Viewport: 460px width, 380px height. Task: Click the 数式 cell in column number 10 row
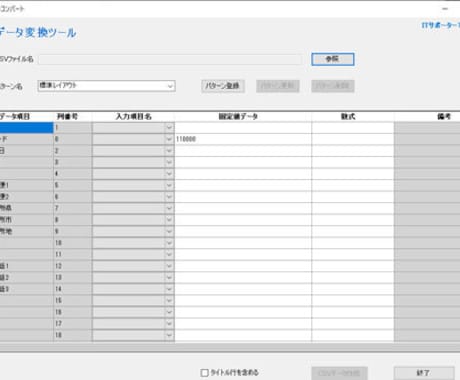[353, 243]
